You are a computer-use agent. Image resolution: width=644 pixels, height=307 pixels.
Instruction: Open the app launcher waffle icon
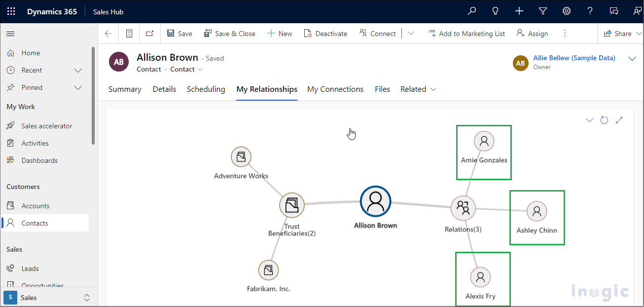11,11
